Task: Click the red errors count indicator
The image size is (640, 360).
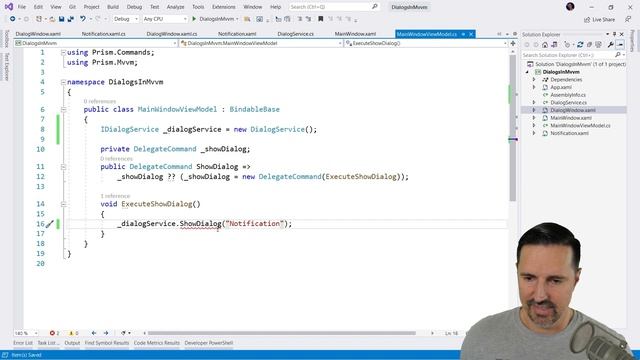Action: point(54,333)
